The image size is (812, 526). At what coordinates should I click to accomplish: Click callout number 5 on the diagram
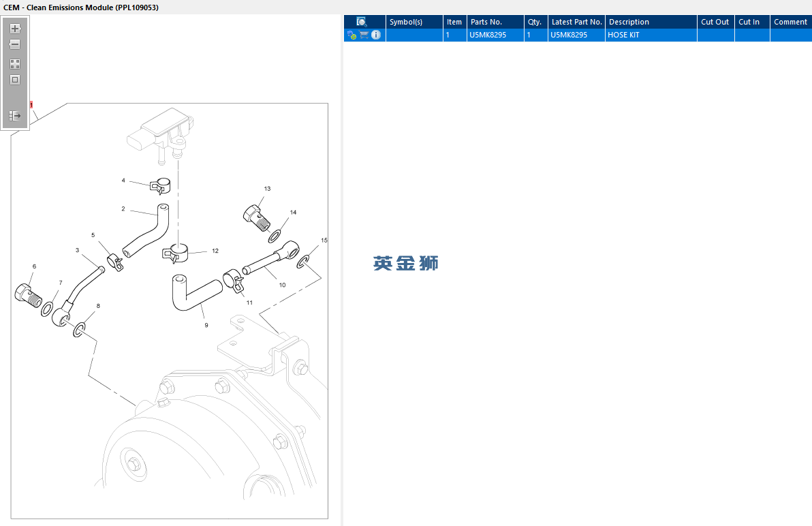93,234
